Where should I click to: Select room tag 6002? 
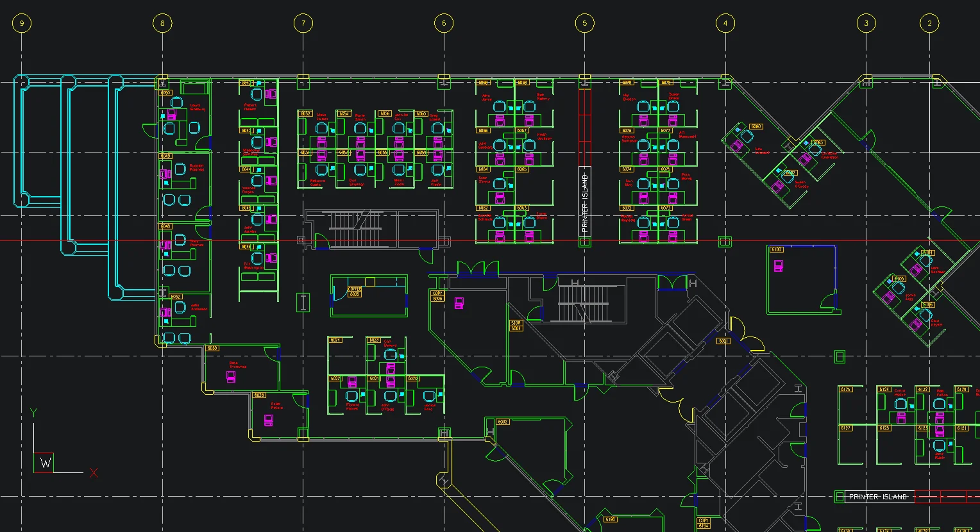(x=503, y=422)
